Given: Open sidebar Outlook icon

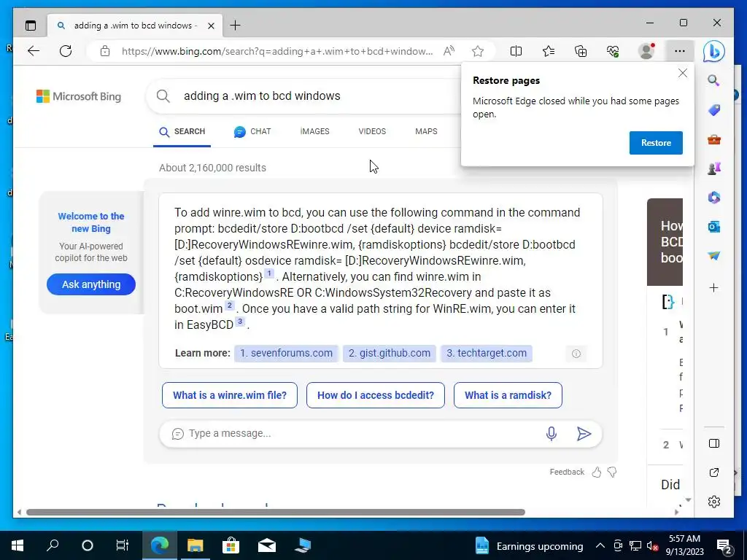Looking at the screenshot, I should [713, 227].
